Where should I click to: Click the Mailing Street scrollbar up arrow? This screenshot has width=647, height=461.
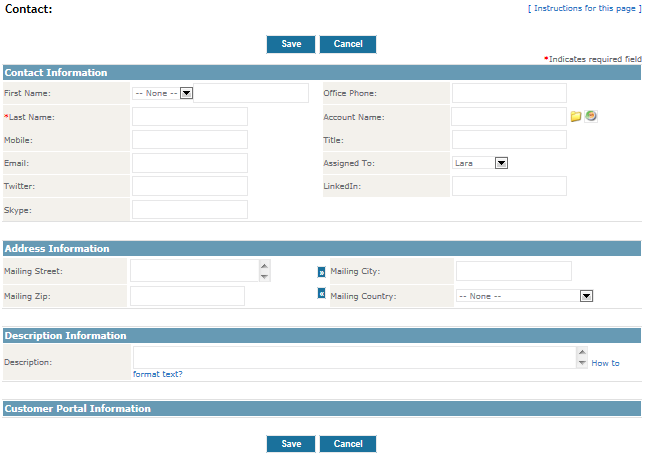coord(264,266)
